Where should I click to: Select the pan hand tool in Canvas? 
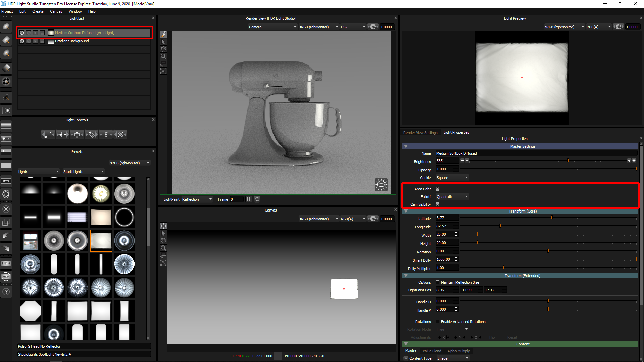coord(163,241)
